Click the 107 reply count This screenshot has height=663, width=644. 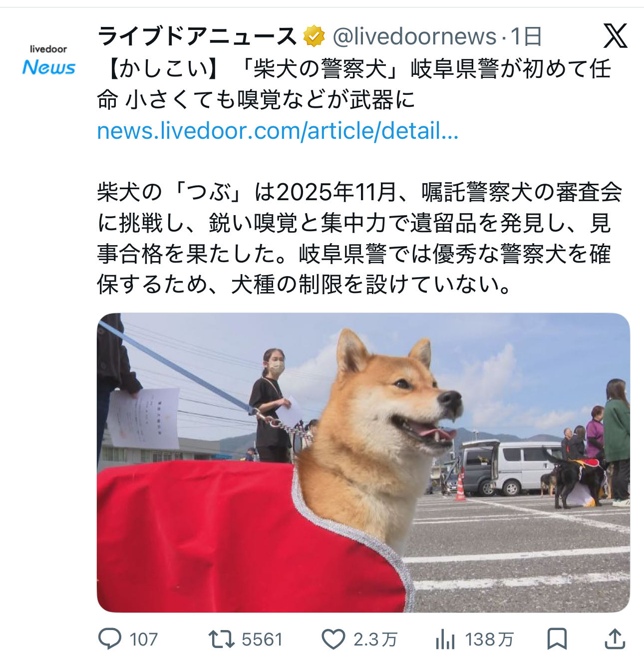click(144, 640)
